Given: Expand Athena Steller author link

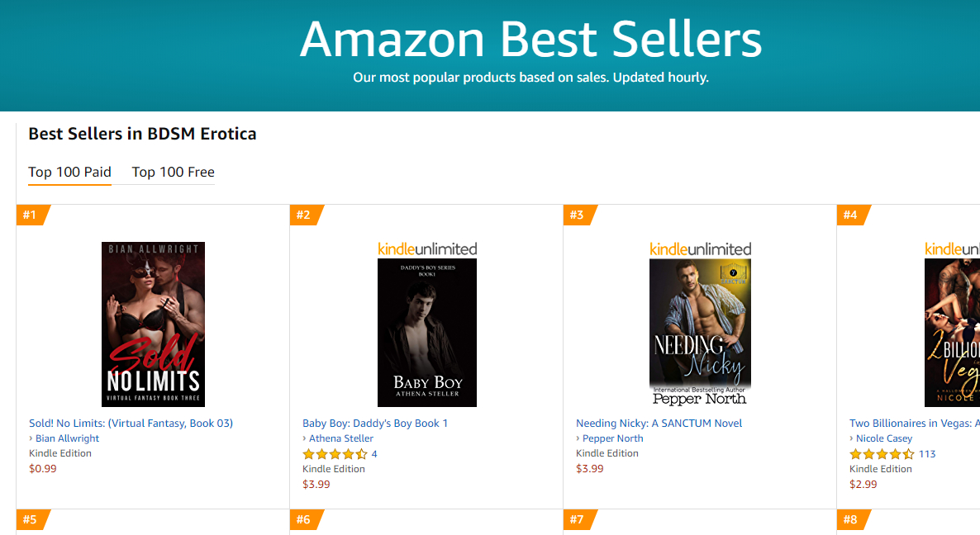Looking at the screenshot, I should point(341,438).
